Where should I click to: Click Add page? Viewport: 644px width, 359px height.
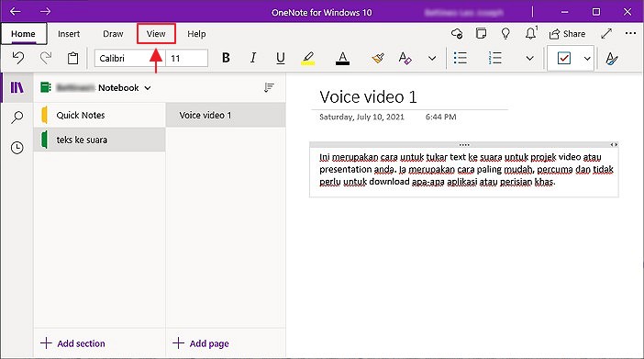coord(201,343)
